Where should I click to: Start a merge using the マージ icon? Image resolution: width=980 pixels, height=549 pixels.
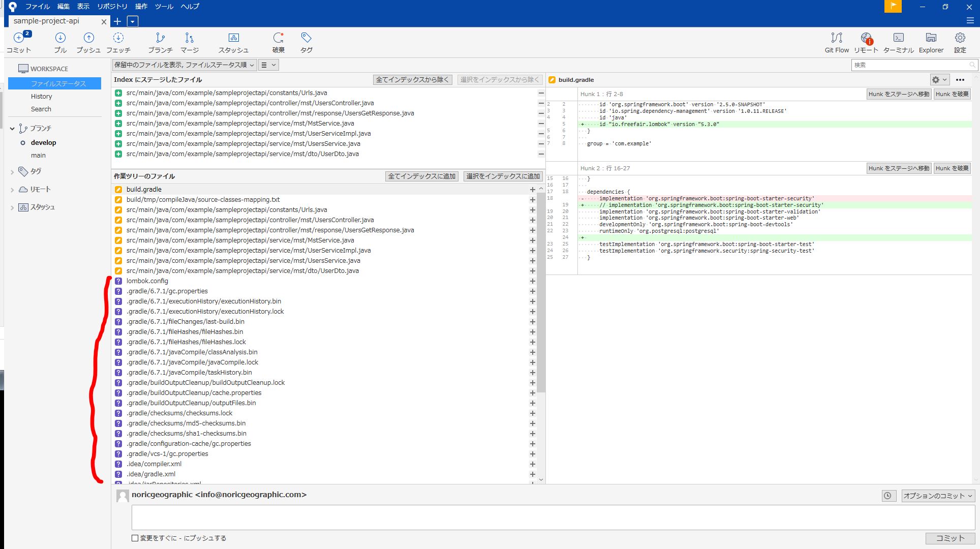189,43
